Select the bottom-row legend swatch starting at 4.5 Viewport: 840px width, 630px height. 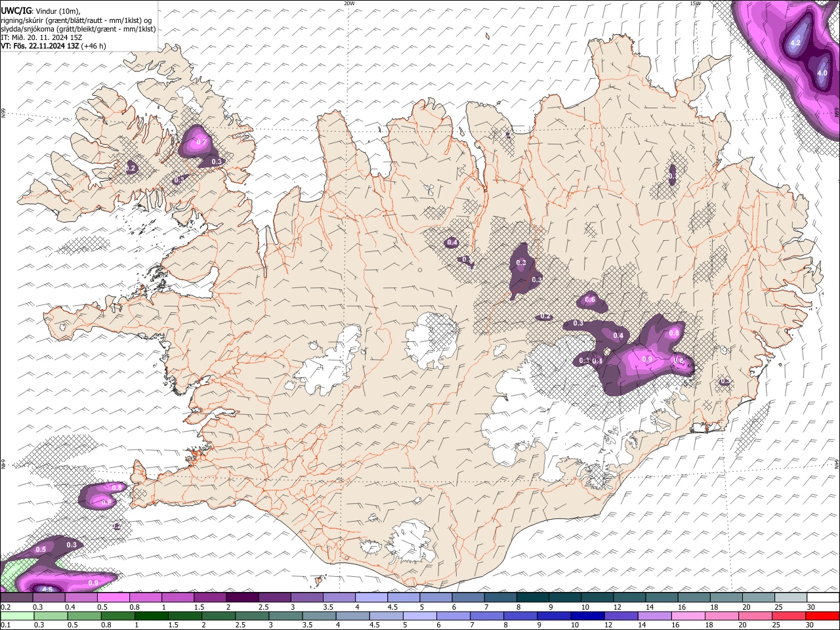[x=386, y=616]
